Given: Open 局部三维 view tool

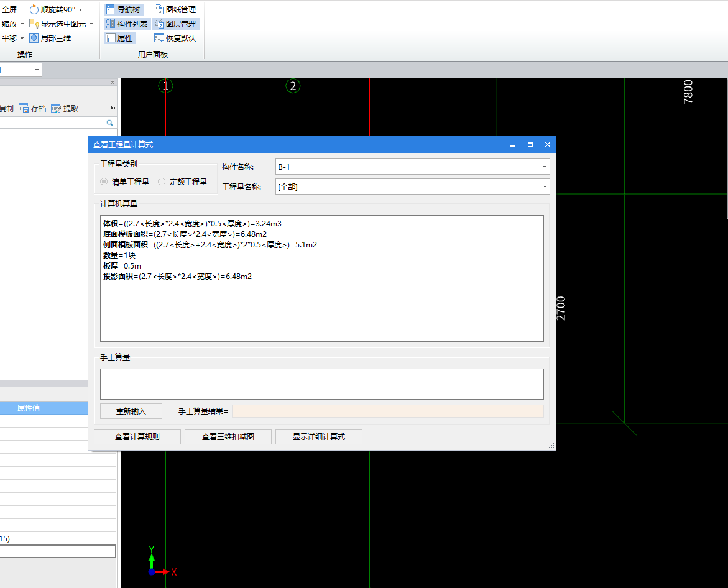Looking at the screenshot, I should pos(50,38).
